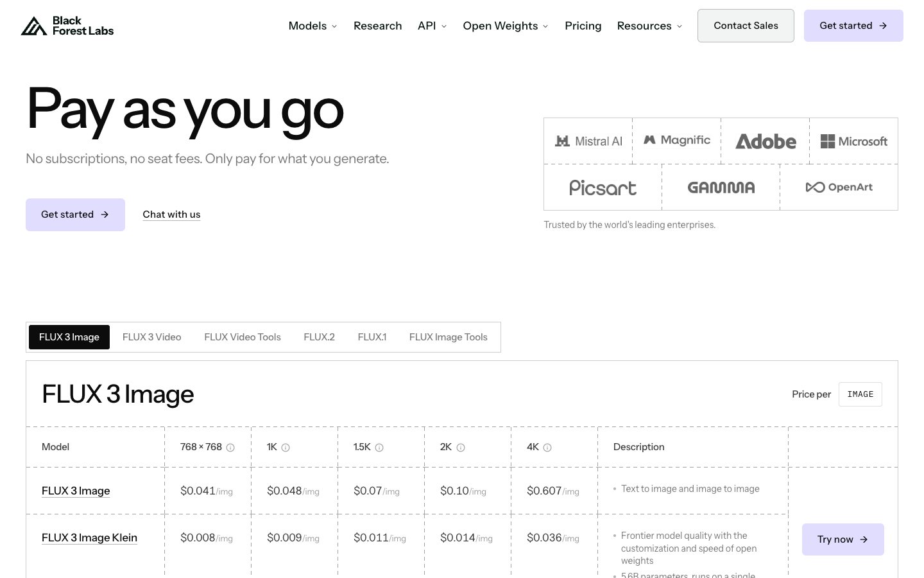This screenshot has width=924, height=578.
Task: Click the info icon beside 4K column
Action: [x=547, y=448]
